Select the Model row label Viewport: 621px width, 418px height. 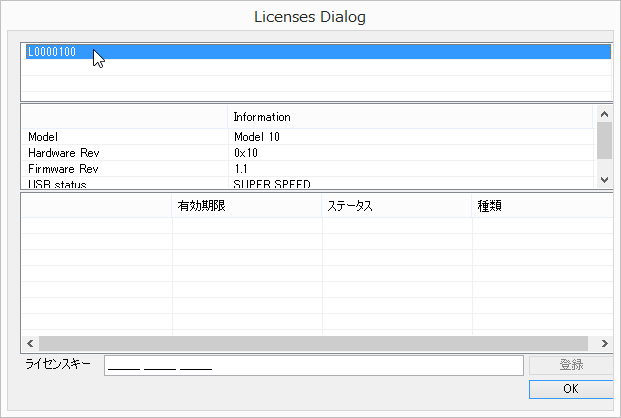(44, 136)
